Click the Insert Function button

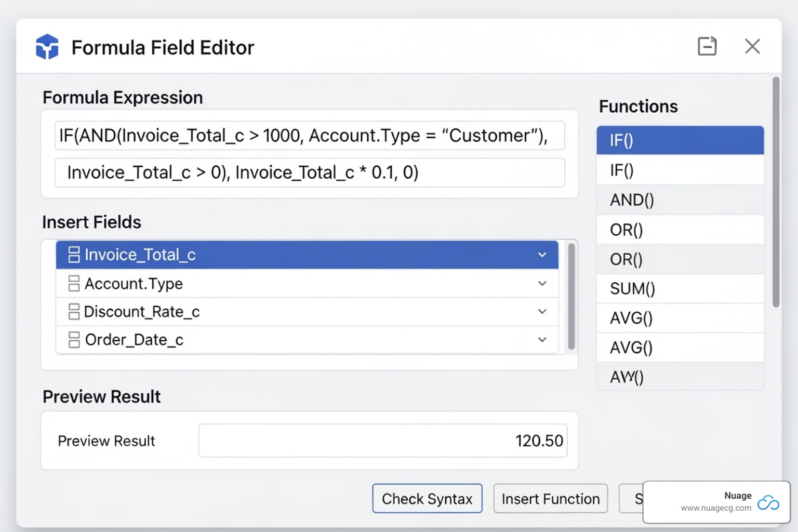point(550,499)
